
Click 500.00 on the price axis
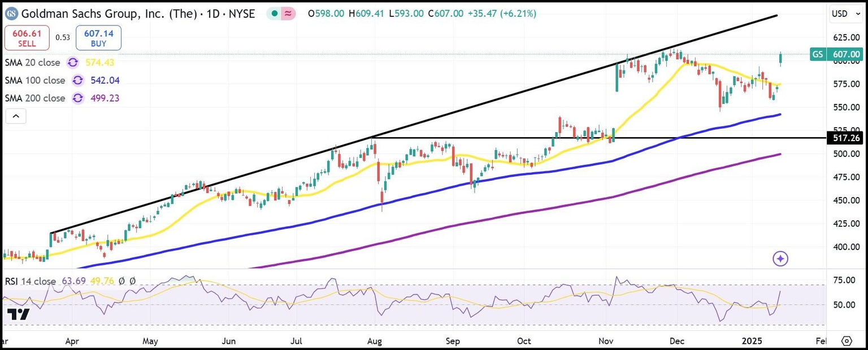pos(846,154)
